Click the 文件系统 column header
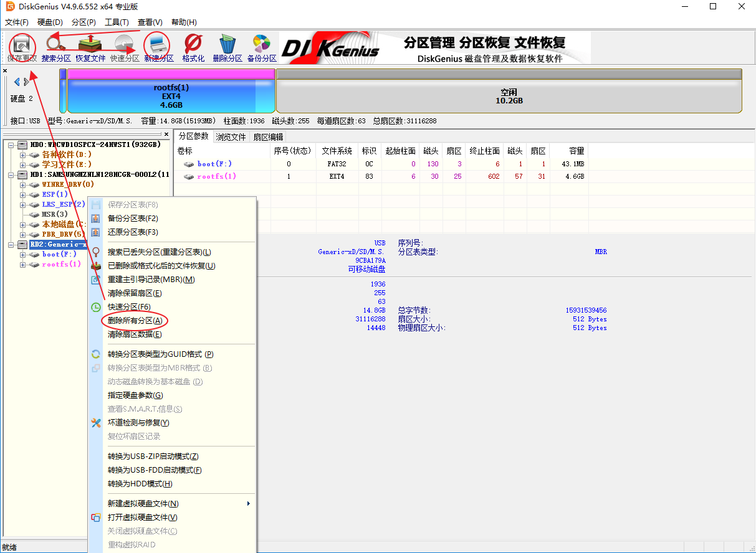The height and width of the screenshot is (553, 756). point(337,151)
